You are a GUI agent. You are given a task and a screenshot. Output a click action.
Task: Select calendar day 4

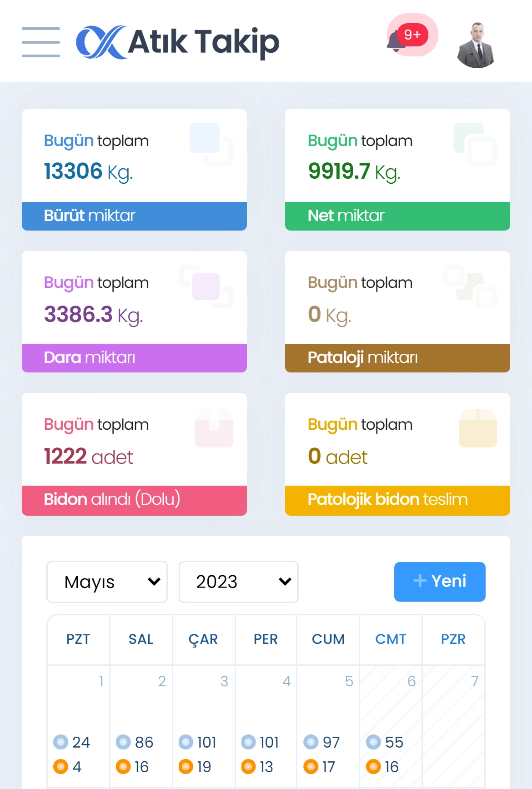coord(266,726)
